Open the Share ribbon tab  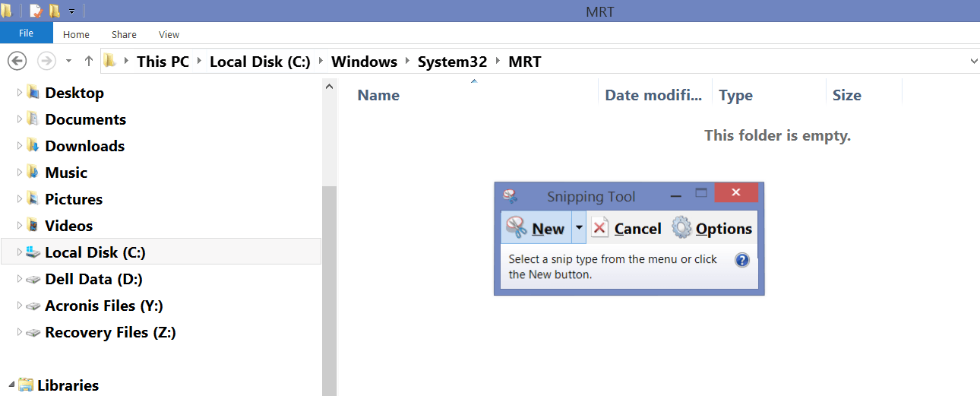(x=124, y=34)
